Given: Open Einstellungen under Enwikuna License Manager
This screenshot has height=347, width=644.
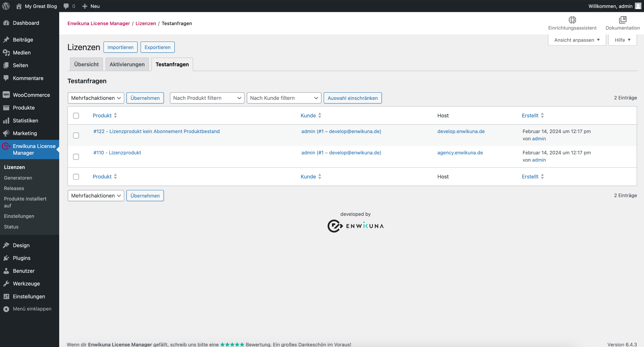Looking at the screenshot, I should (x=19, y=216).
